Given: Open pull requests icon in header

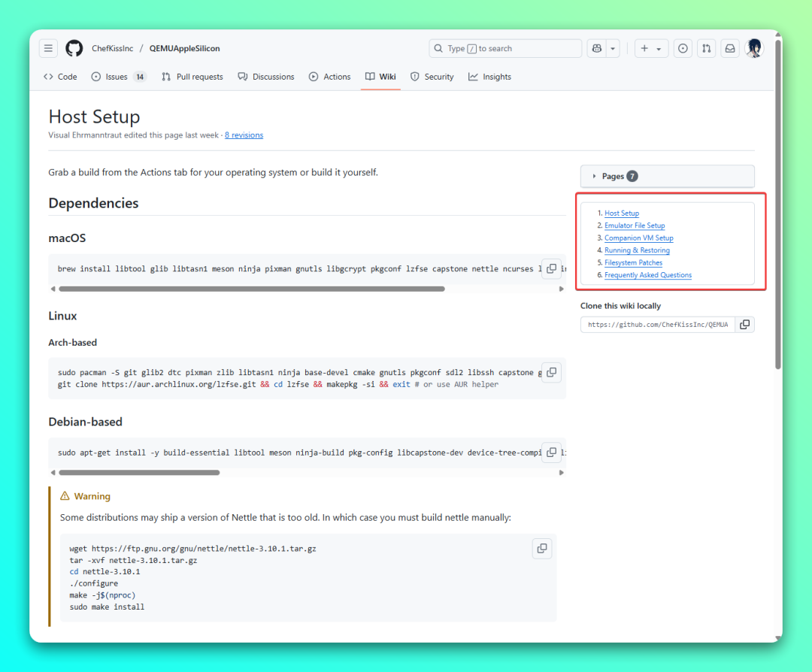Looking at the screenshot, I should click(x=706, y=48).
